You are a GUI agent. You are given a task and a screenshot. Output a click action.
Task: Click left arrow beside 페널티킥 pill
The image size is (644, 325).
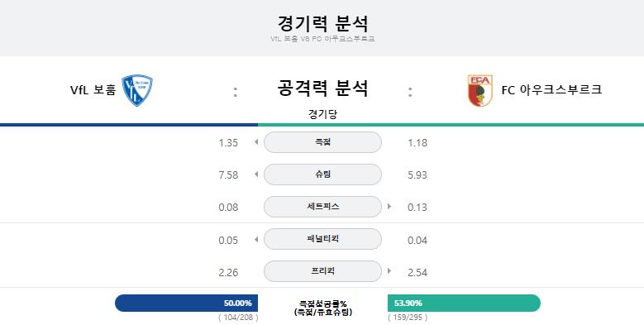(x=256, y=239)
